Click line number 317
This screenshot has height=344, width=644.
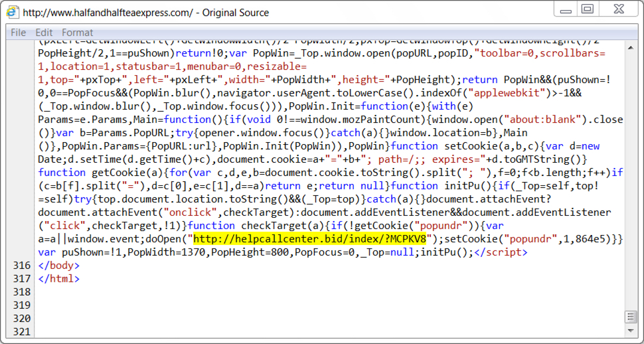[22, 279]
